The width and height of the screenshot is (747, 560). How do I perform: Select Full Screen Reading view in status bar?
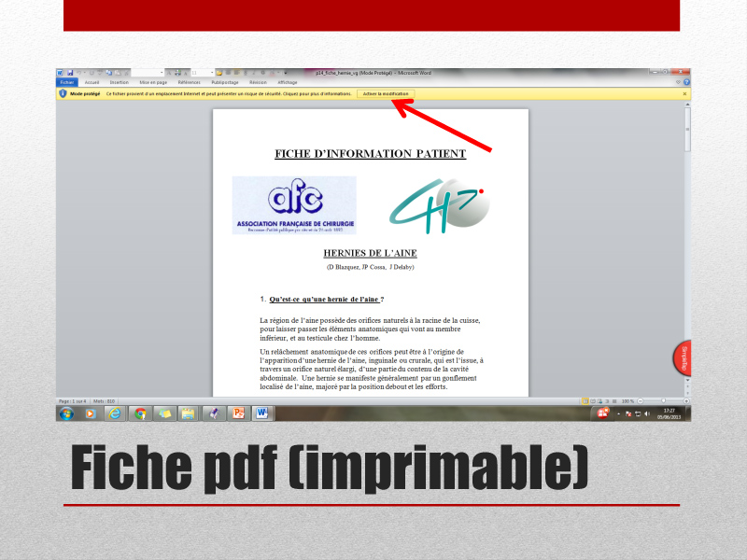[x=593, y=401]
